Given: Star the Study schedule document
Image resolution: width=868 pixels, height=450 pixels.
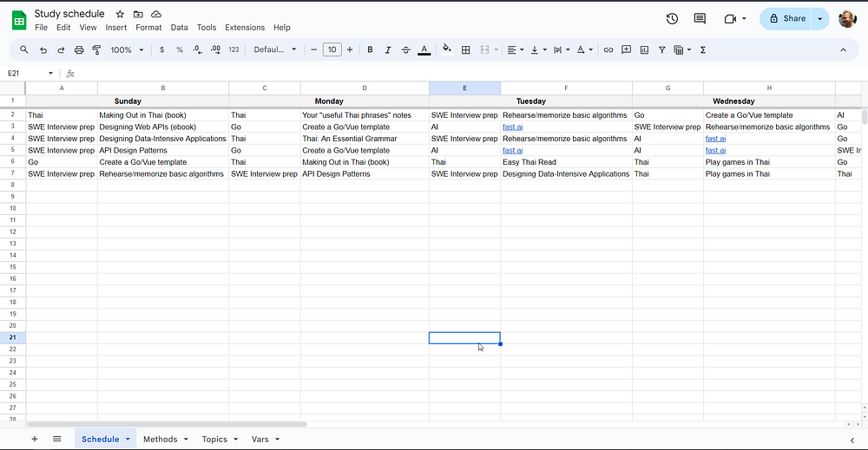Looking at the screenshot, I should coord(120,14).
